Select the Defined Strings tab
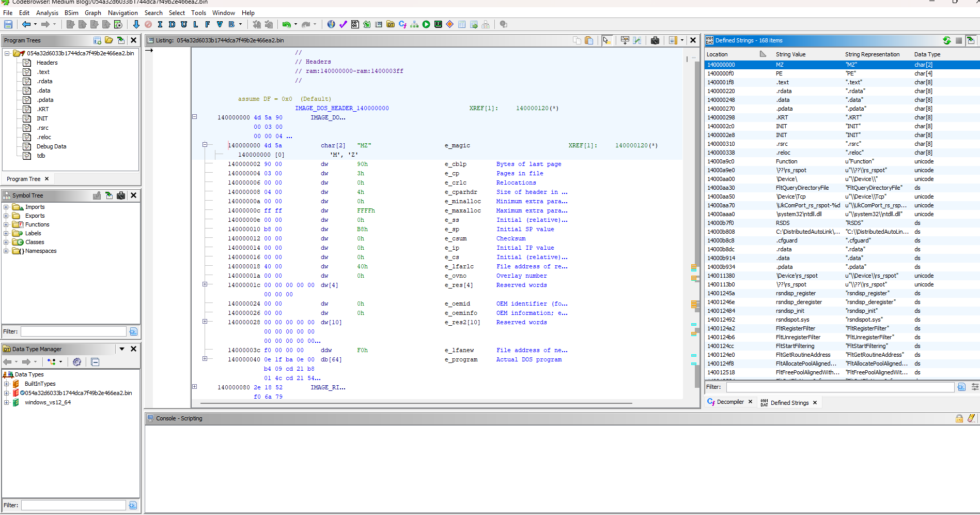 point(789,403)
